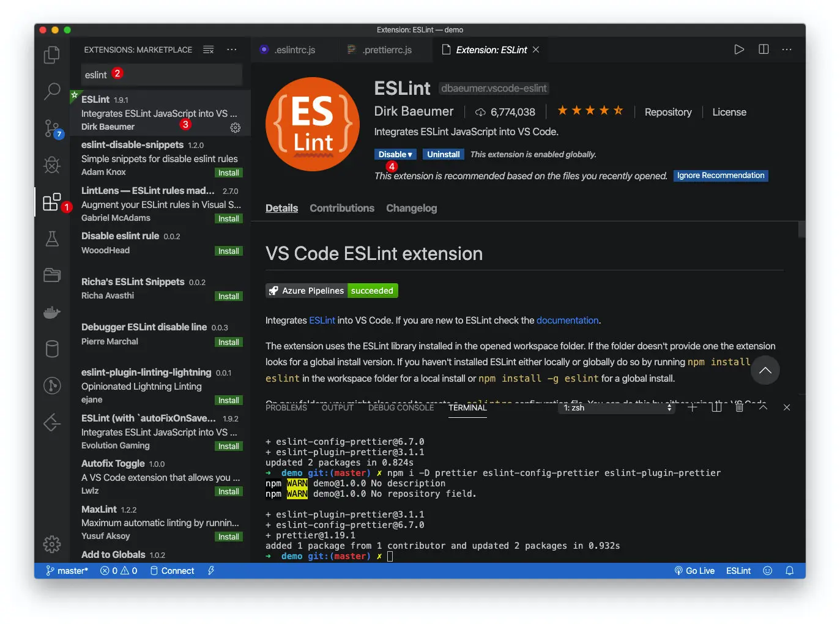Click the extensions search field containing eslint

162,75
